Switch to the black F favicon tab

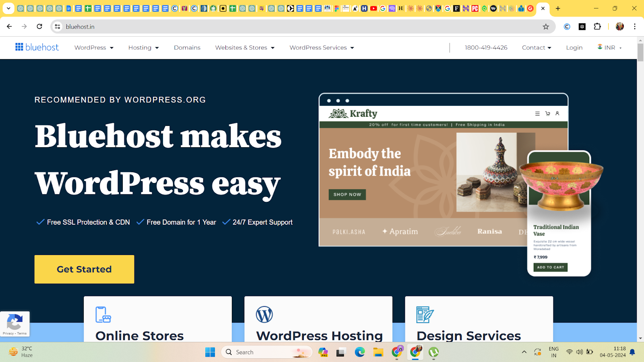(456, 8)
